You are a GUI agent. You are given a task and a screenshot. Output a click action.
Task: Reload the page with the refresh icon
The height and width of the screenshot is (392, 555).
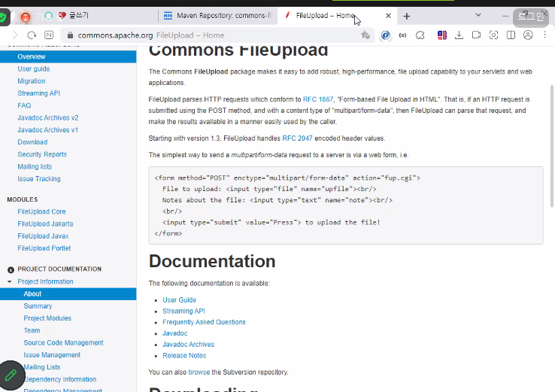32,35
